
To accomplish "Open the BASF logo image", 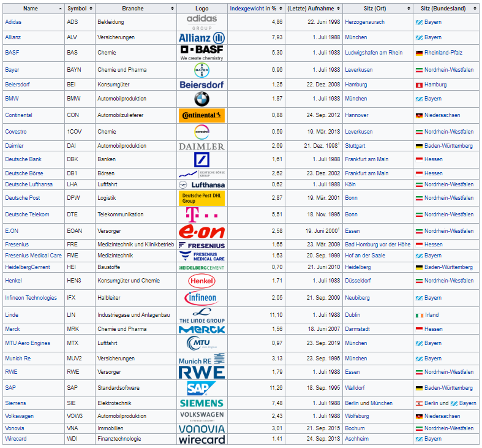I will (x=201, y=53).
